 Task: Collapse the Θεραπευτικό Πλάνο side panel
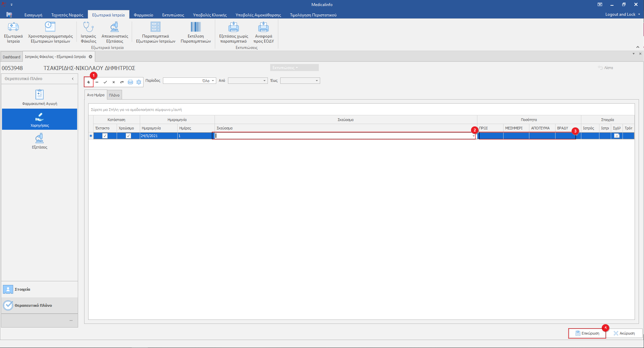coord(73,79)
